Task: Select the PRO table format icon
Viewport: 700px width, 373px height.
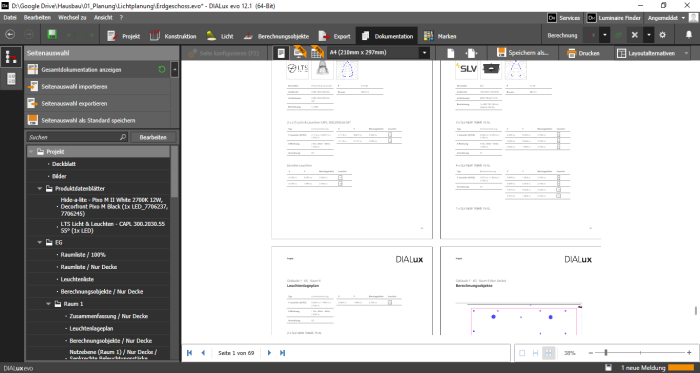Action: click(x=317, y=53)
